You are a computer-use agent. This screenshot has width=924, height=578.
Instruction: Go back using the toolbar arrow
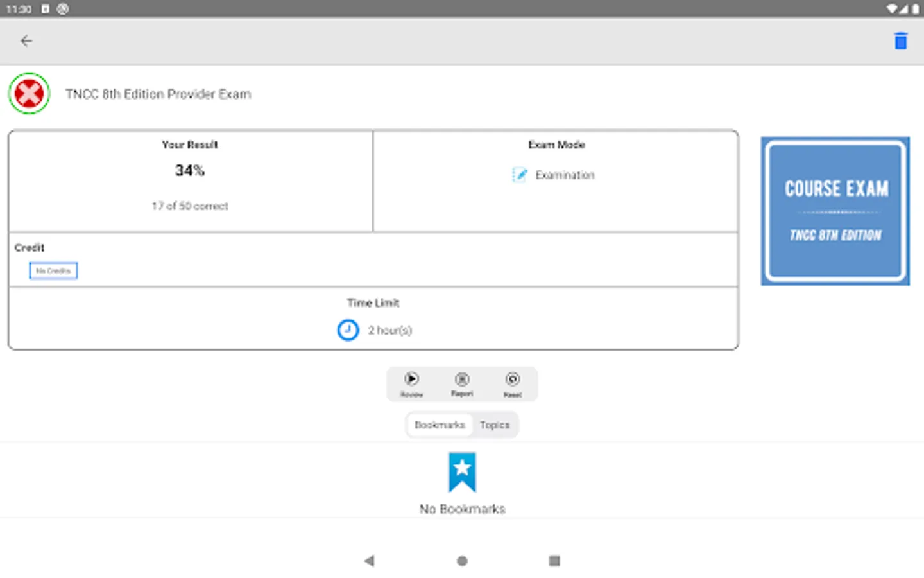(26, 41)
